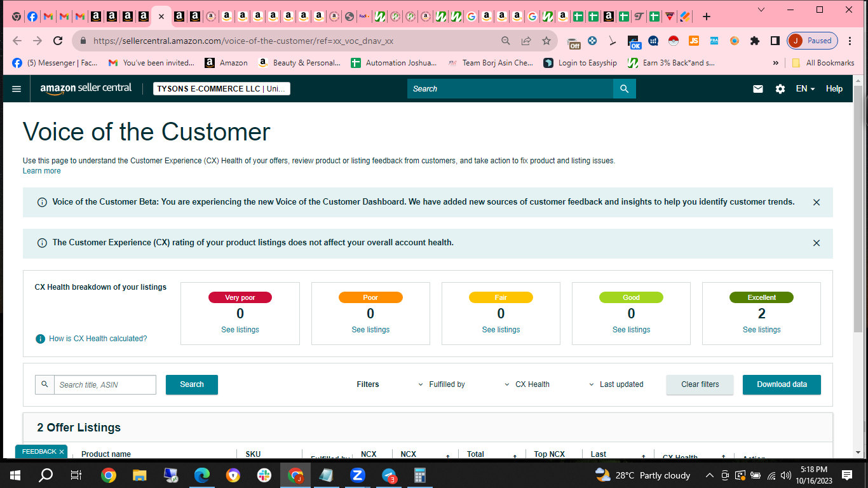
Task: Open the Windows notification center icon
Action: click(x=847, y=475)
